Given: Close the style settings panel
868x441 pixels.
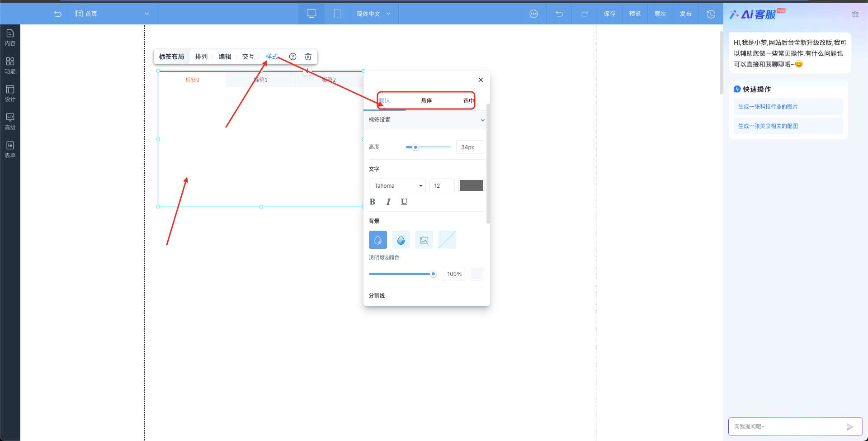Looking at the screenshot, I should [x=481, y=80].
